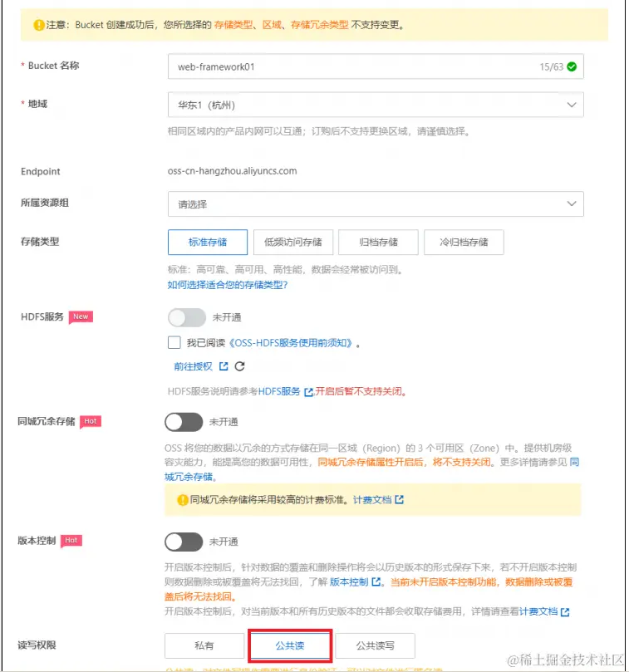Click the 开启后暂不支持关闭 red warning text

[361, 392]
